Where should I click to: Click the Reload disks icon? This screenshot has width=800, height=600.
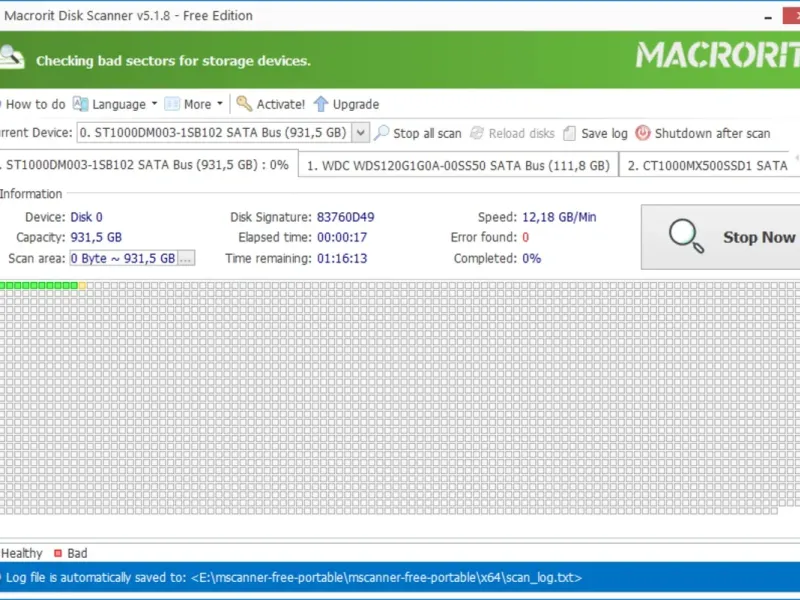pos(477,133)
